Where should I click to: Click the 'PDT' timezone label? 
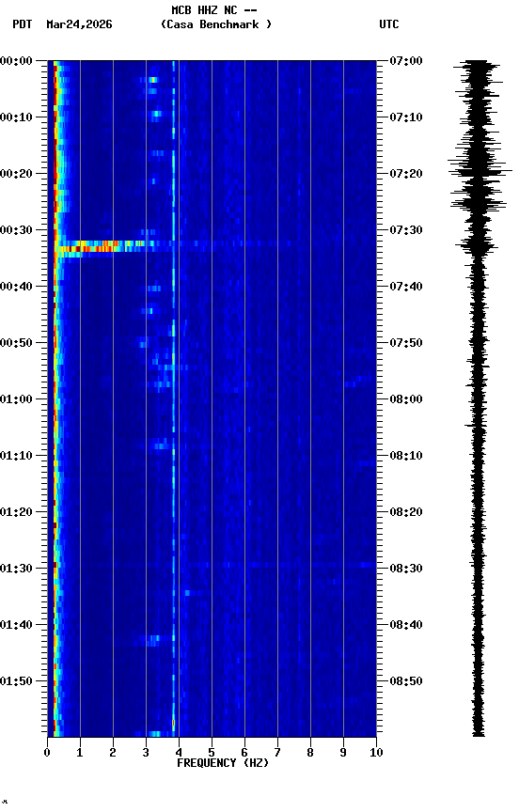coord(23,24)
